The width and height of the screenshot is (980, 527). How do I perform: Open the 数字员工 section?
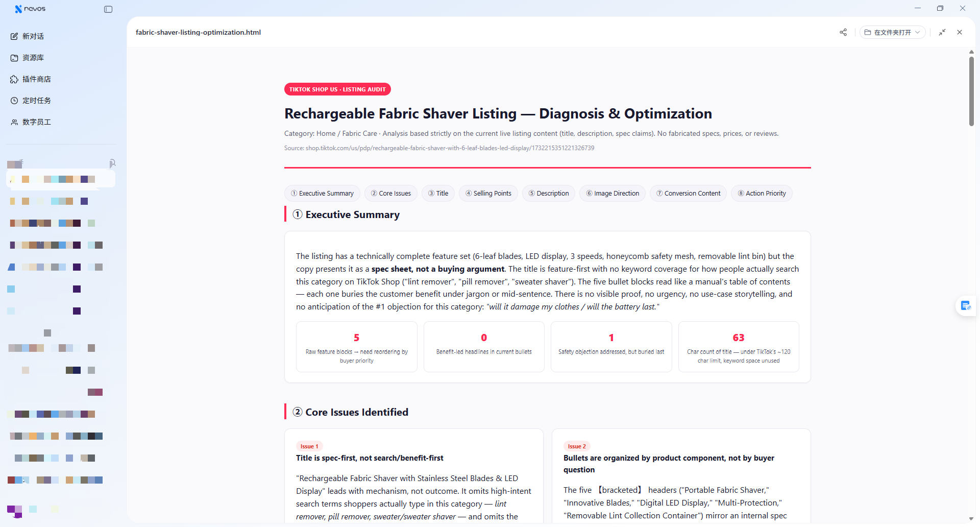pyautogui.click(x=31, y=122)
